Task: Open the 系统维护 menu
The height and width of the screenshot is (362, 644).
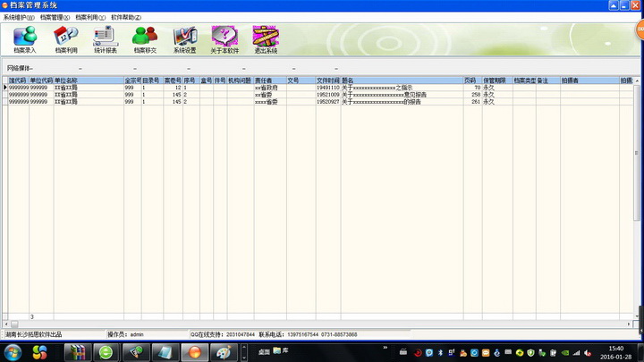Action: pyautogui.click(x=19, y=17)
